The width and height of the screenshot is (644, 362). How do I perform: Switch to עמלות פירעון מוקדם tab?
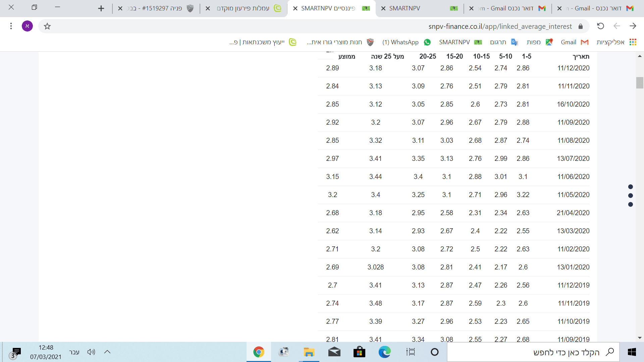pyautogui.click(x=243, y=8)
